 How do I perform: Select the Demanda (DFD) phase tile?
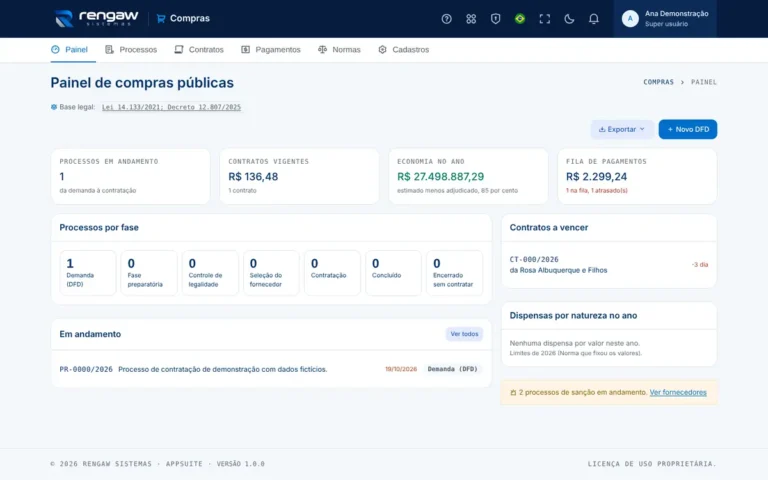[x=88, y=273]
